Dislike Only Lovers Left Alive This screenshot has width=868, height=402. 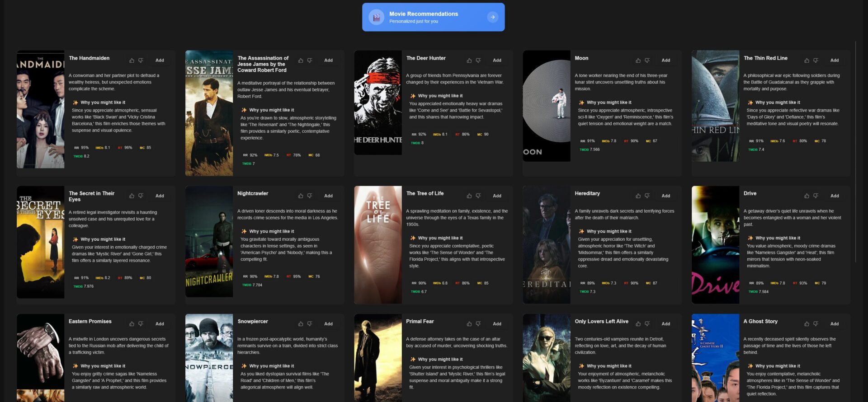(x=647, y=324)
